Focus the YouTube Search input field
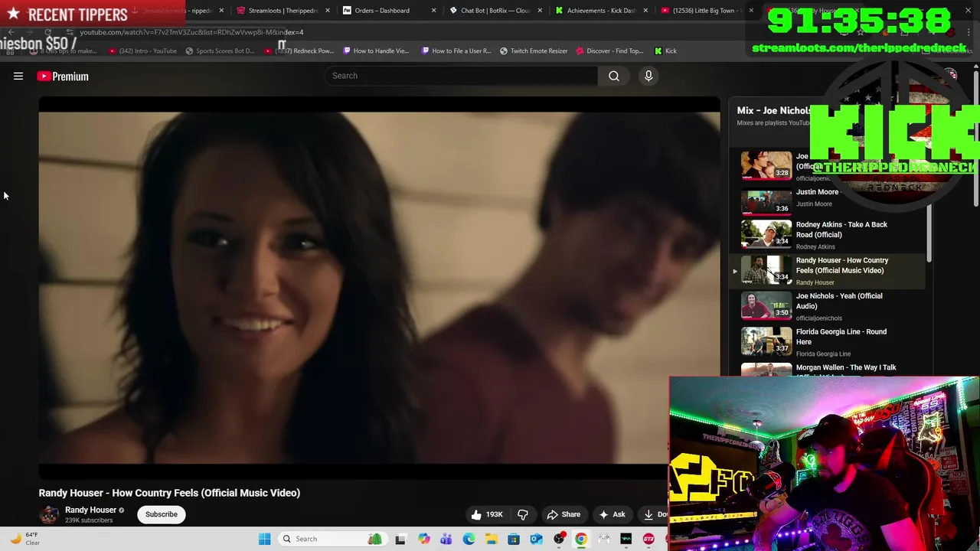Image resolution: width=980 pixels, height=551 pixels. pos(462,76)
